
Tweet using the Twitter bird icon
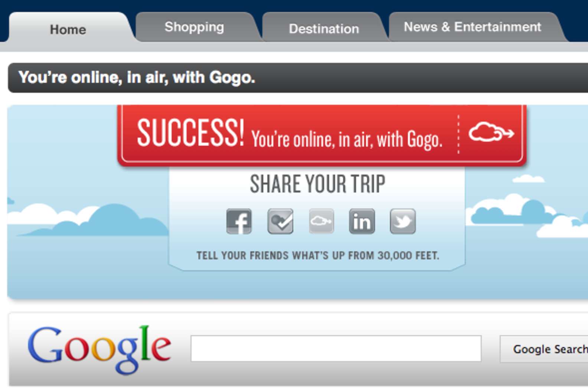[x=403, y=221]
